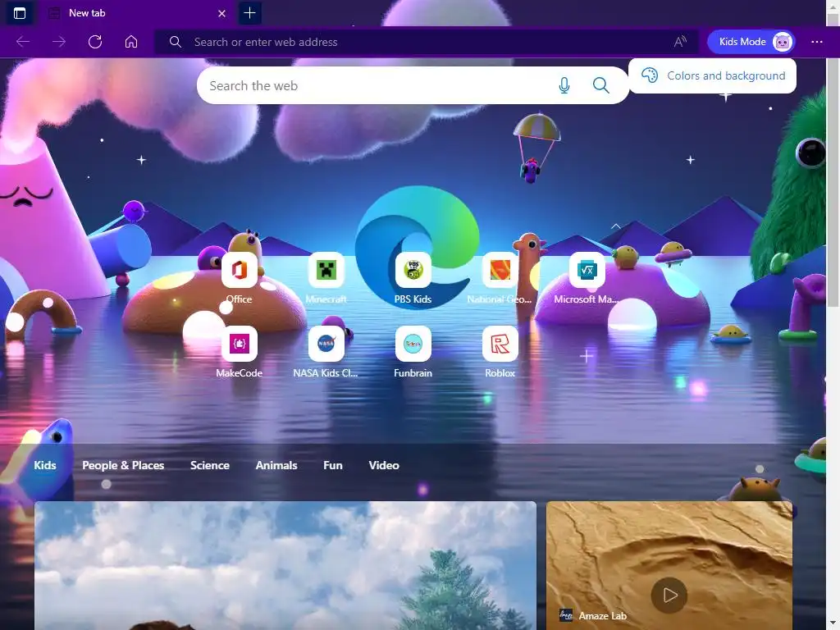The image size is (840, 630).
Task: Select the Science category tab
Action: (x=210, y=465)
